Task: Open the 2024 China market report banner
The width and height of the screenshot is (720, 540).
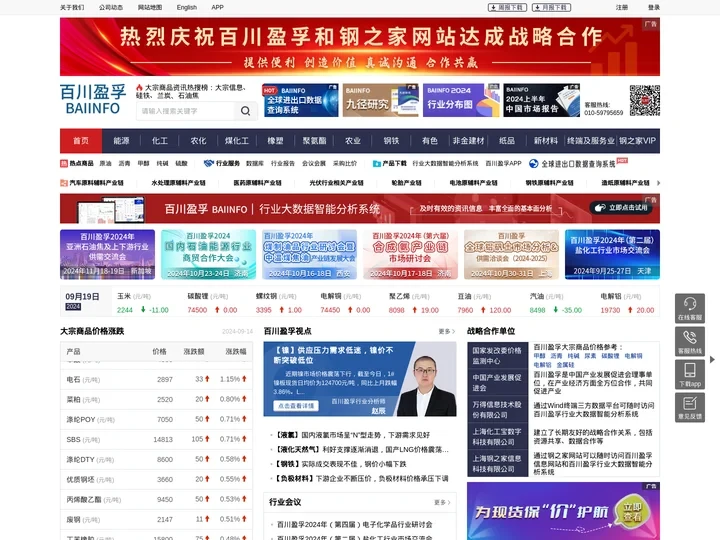Action: click(x=542, y=100)
